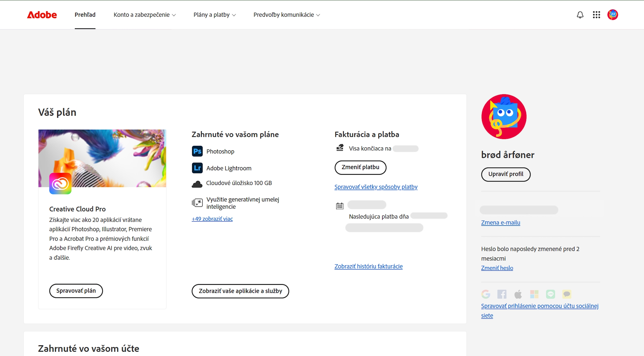Screen dimensions: 644x356
Task: Click the notifications bell icon
Action: click(x=580, y=15)
